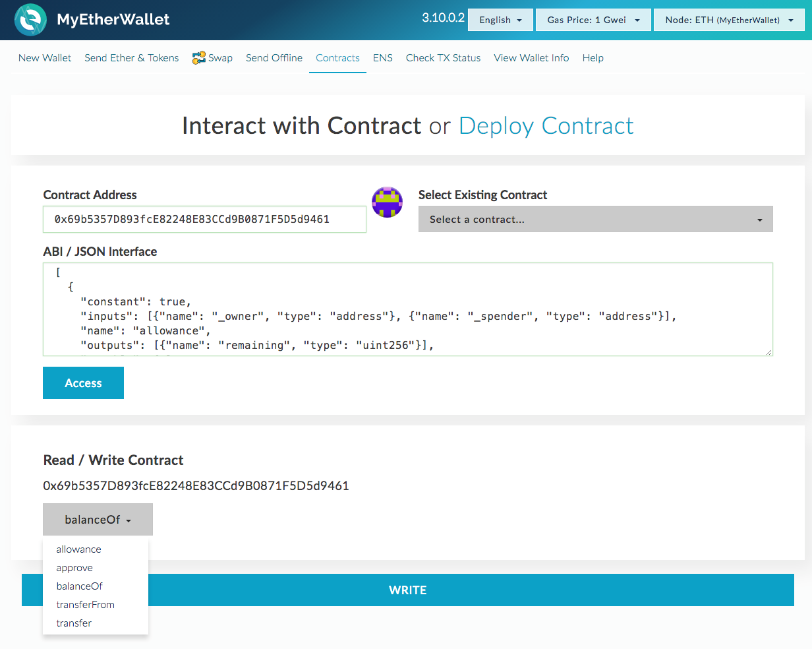
Task: Click the Swap arrows icon
Action: pos(198,58)
